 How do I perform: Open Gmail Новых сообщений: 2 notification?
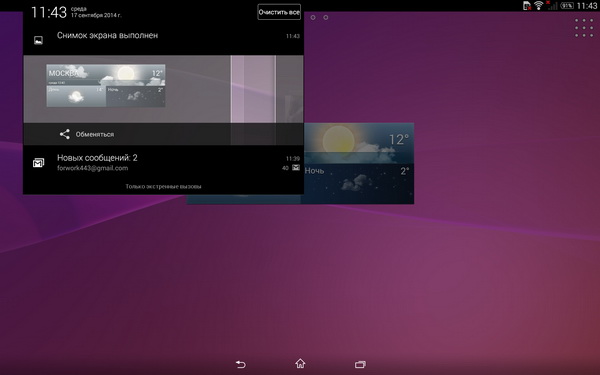(x=163, y=163)
